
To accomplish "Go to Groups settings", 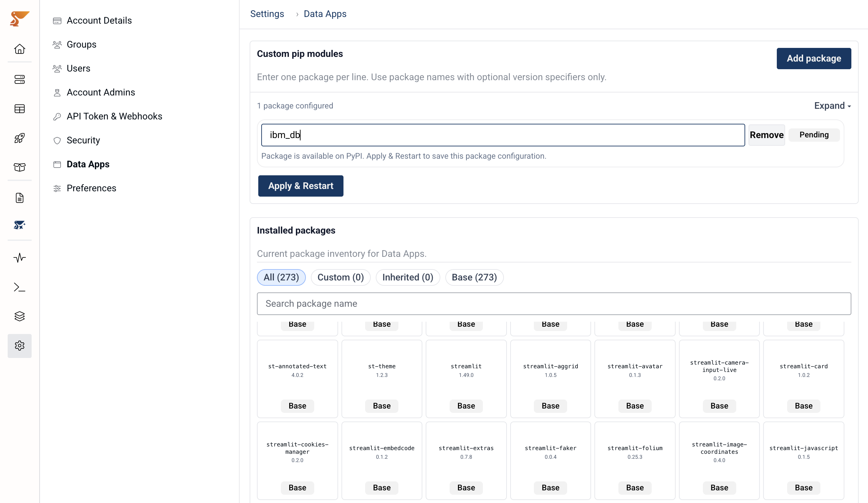I will point(81,45).
